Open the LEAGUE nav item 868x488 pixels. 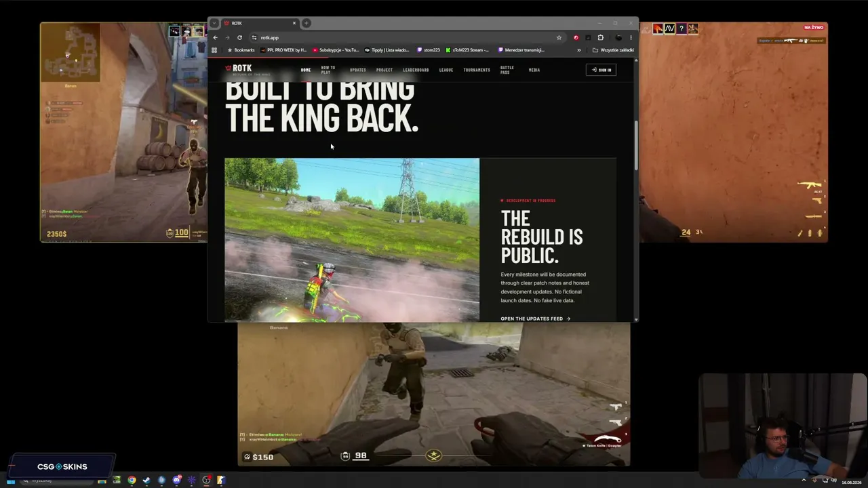coord(446,70)
